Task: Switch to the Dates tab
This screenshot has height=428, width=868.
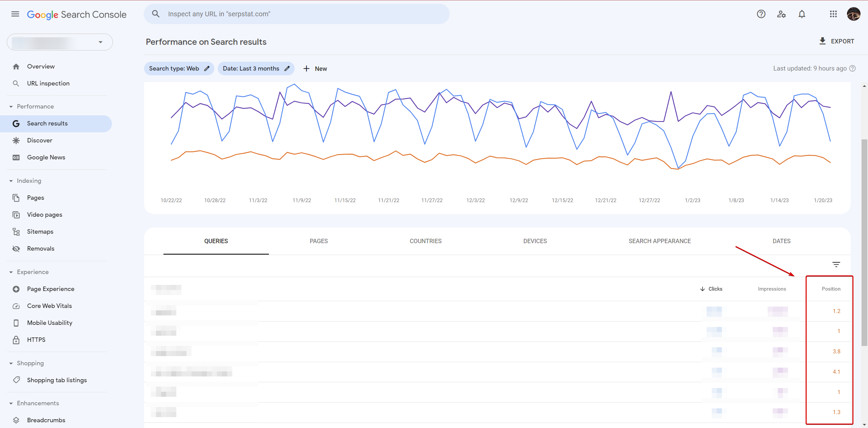Action: pos(782,241)
